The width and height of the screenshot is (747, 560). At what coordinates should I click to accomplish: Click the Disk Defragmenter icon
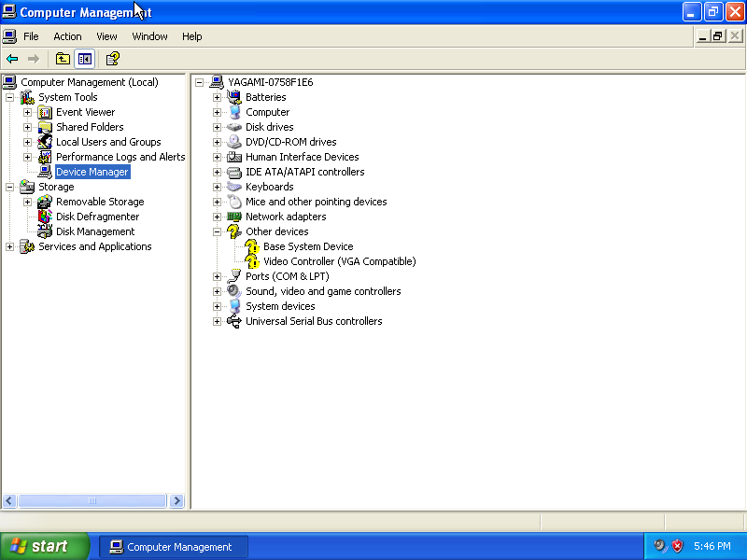click(45, 217)
